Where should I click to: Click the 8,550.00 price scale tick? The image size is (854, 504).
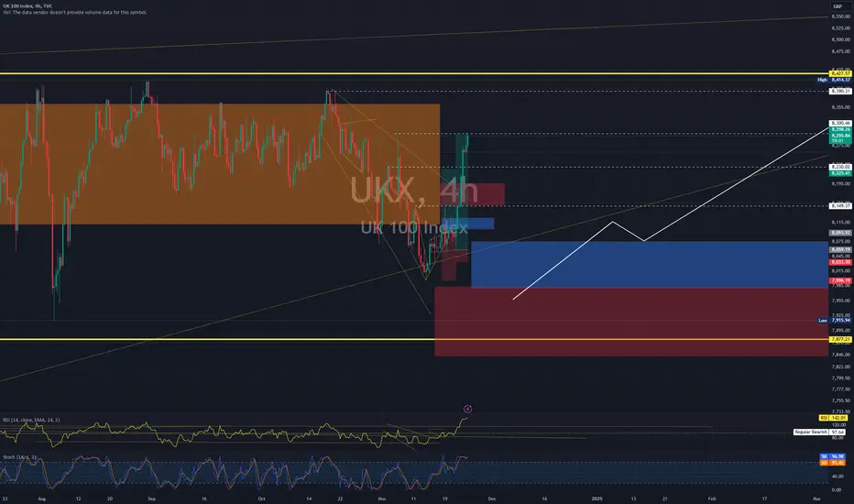tap(841, 16)
